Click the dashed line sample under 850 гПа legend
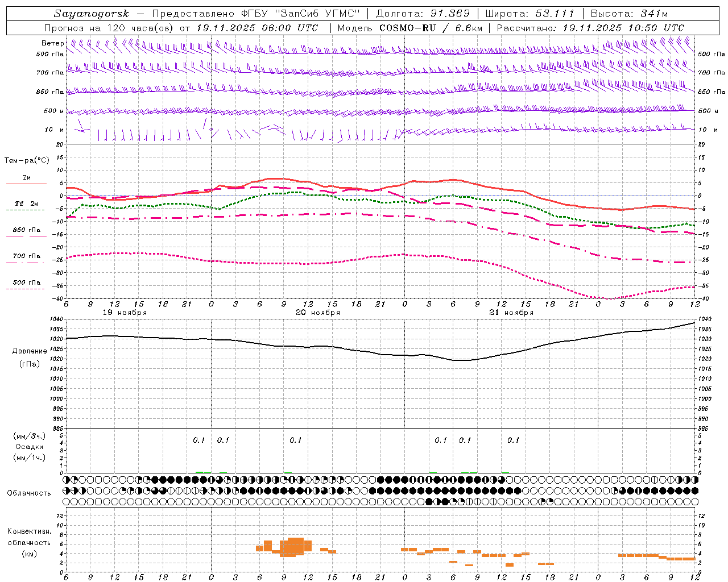Image resolution: width=728 pixels, height=582 pixels. coord(26,236)
